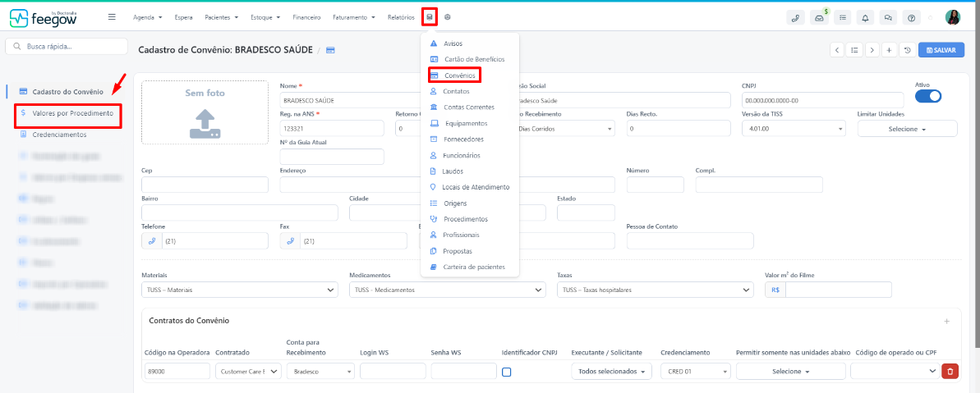980x393 pixels.
Task: Open Relatórios in the top navigation
Action: point(401,17)
